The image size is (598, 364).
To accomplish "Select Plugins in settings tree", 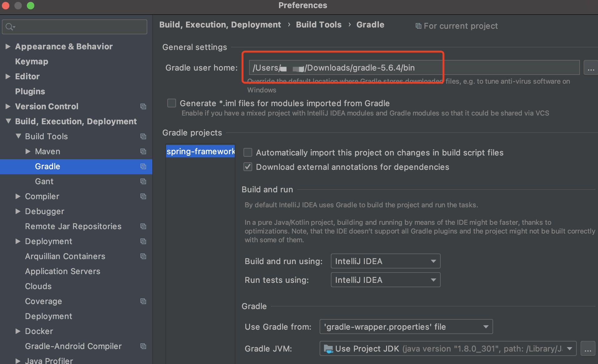I will (30, 91).
